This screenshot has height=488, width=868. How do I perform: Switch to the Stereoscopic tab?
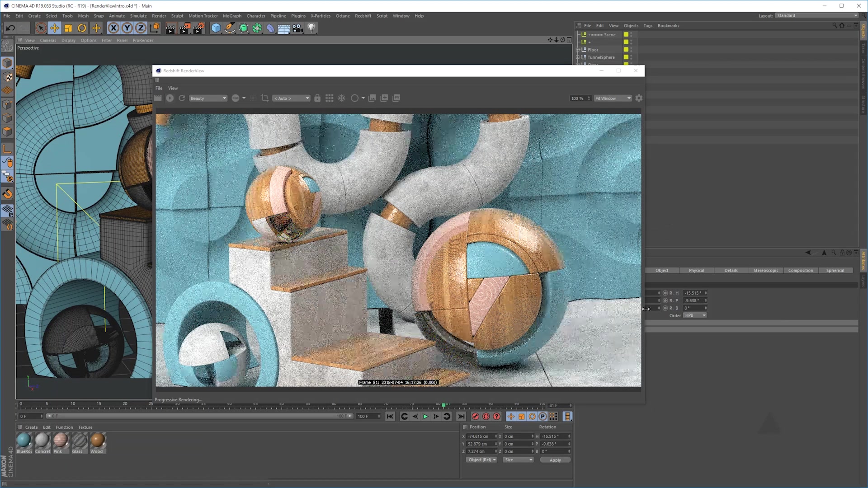[766, 270]
